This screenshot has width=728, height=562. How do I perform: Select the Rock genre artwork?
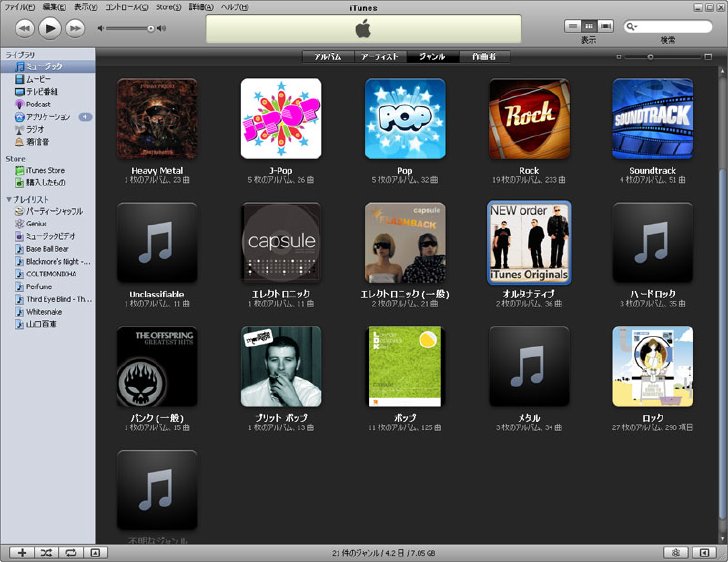[529, 118]
